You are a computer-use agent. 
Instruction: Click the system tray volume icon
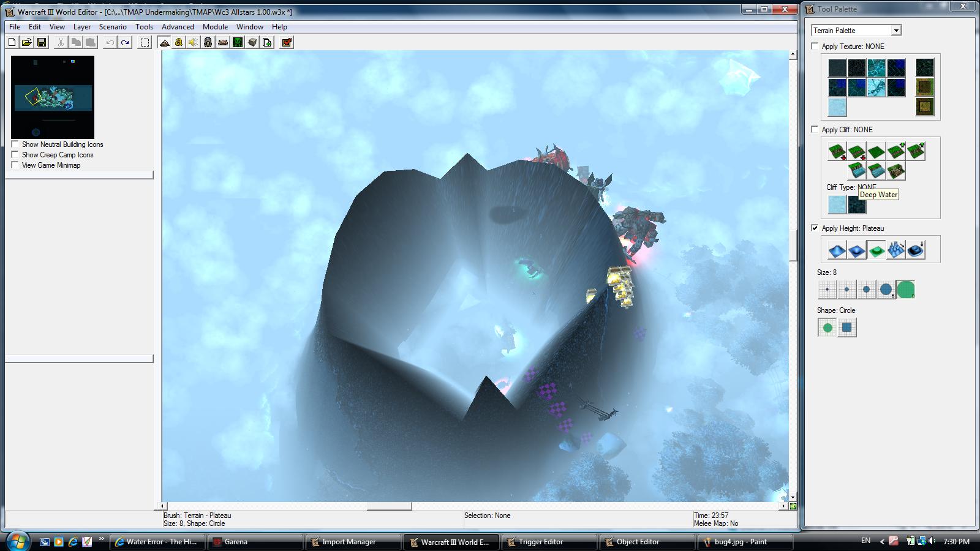pyautogui.click(x=932, y=541)
